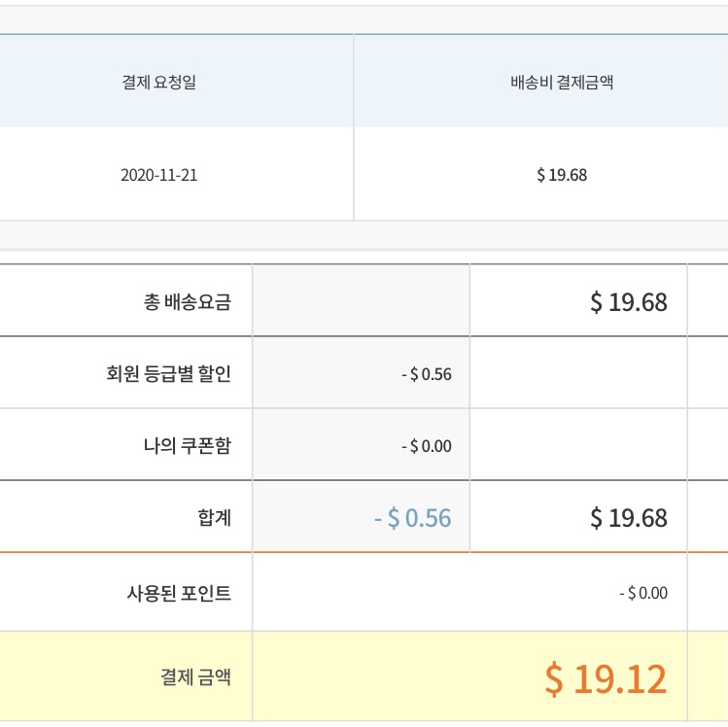Click the 합계 row label

(214, 518)
